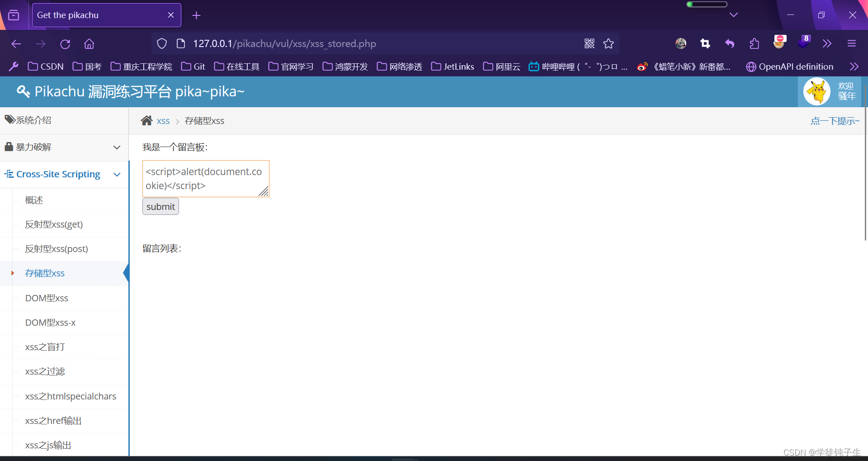Open the CSDN bookmark folder
Image resolution: width=868 pixels, height=461 pixels.
(x=46, y=67)
